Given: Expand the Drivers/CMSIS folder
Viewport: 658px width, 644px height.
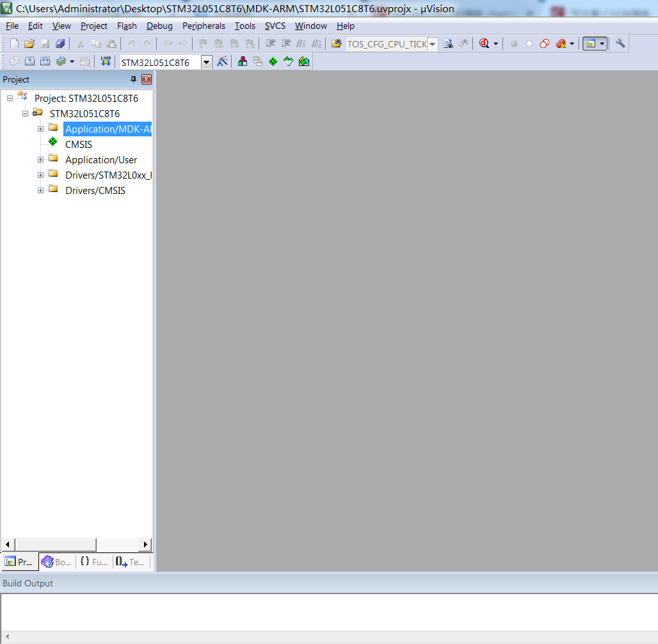Looking at the screenshot, I should pyautogui.click(x=41, y=191).
